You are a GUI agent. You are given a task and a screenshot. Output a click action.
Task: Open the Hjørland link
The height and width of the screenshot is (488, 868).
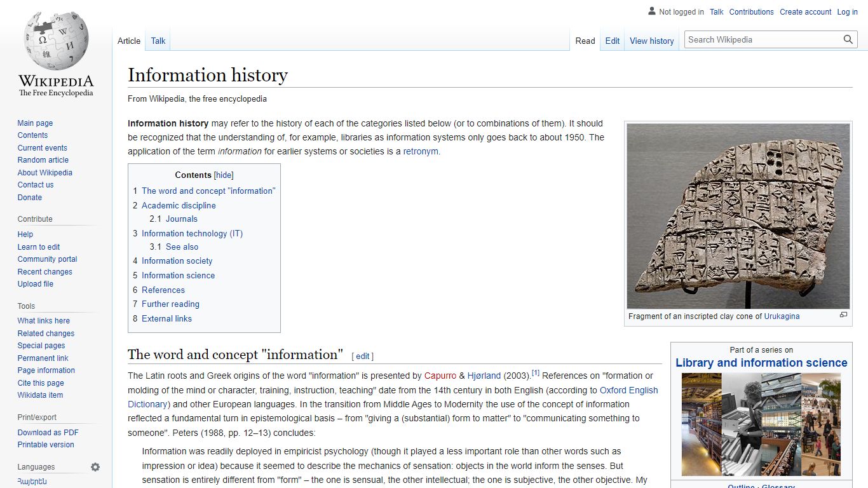[x=484, y=376]
